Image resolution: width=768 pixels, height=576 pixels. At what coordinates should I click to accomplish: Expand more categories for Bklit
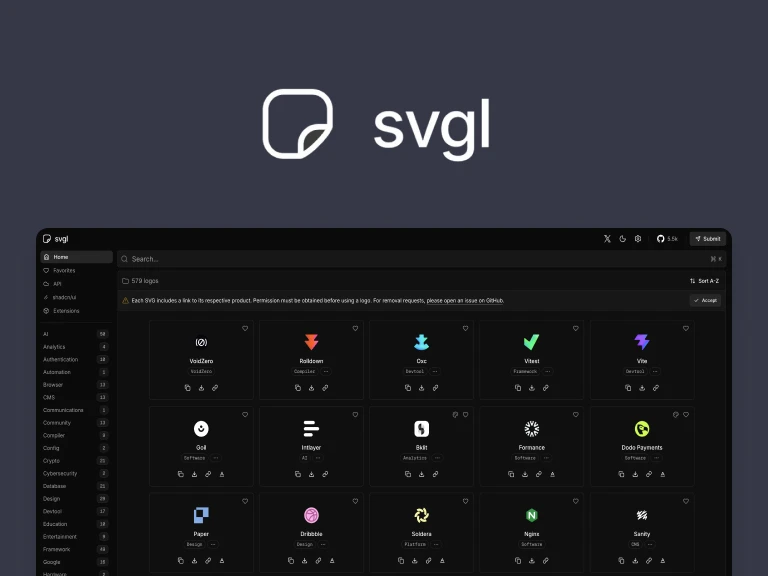point(437,458)
